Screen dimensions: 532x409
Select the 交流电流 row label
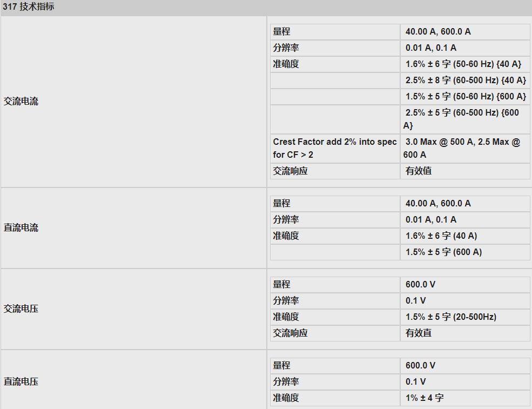coord(21,102)
